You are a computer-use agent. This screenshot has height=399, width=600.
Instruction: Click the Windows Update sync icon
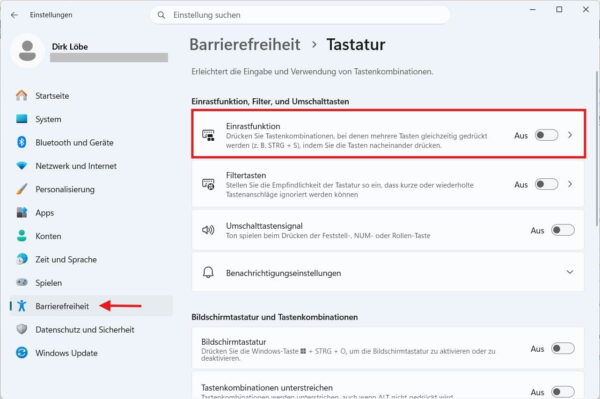pyautogui.click(x=22, y=352)
